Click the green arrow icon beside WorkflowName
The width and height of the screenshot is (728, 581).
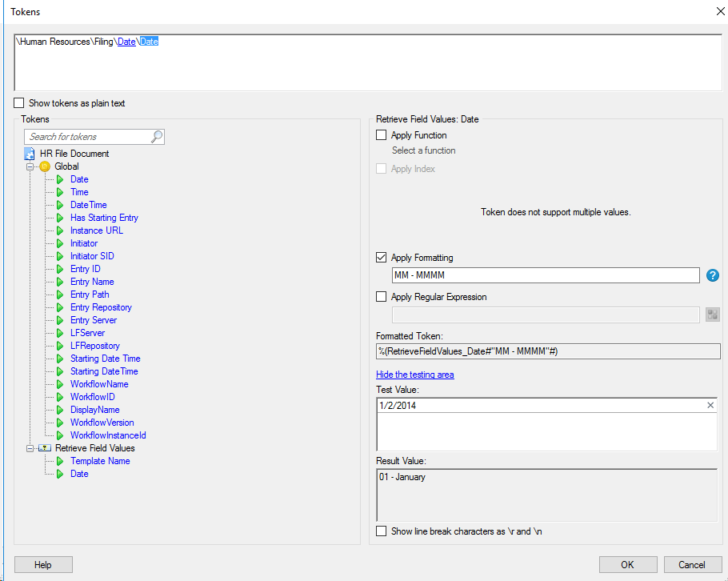[60, 384]
